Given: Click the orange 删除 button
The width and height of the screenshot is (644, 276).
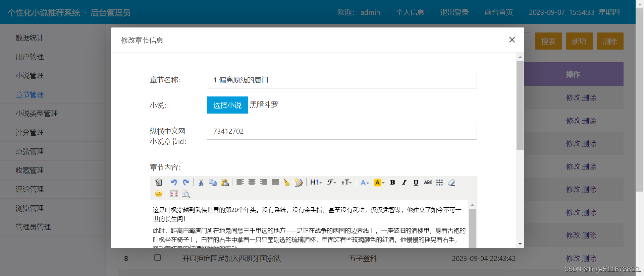Looking at the screenshot, I should [x=610, y=41].
